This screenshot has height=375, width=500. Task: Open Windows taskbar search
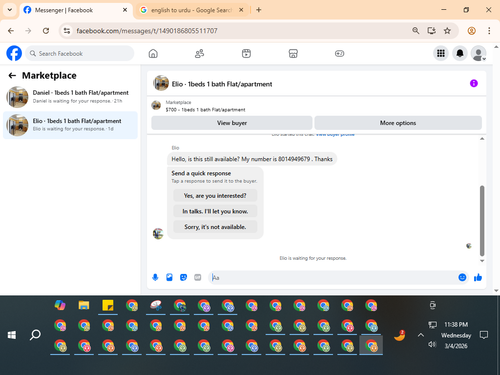coord(35,335)
